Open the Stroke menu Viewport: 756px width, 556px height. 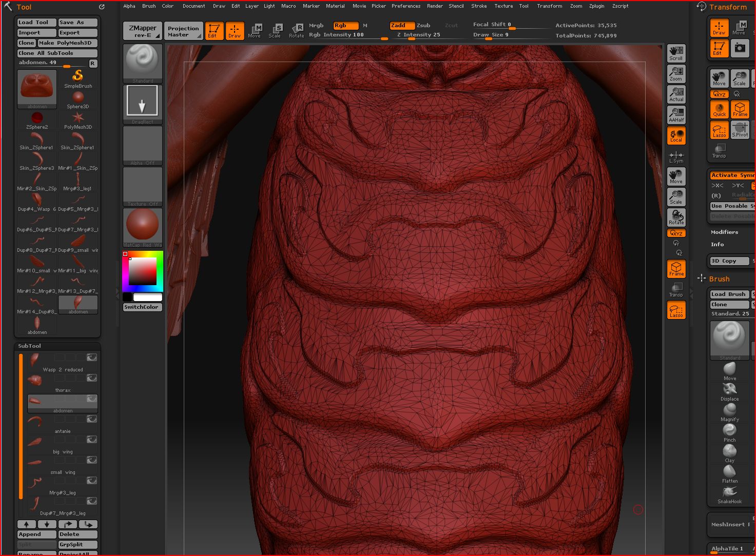click(x=478, y=6)
